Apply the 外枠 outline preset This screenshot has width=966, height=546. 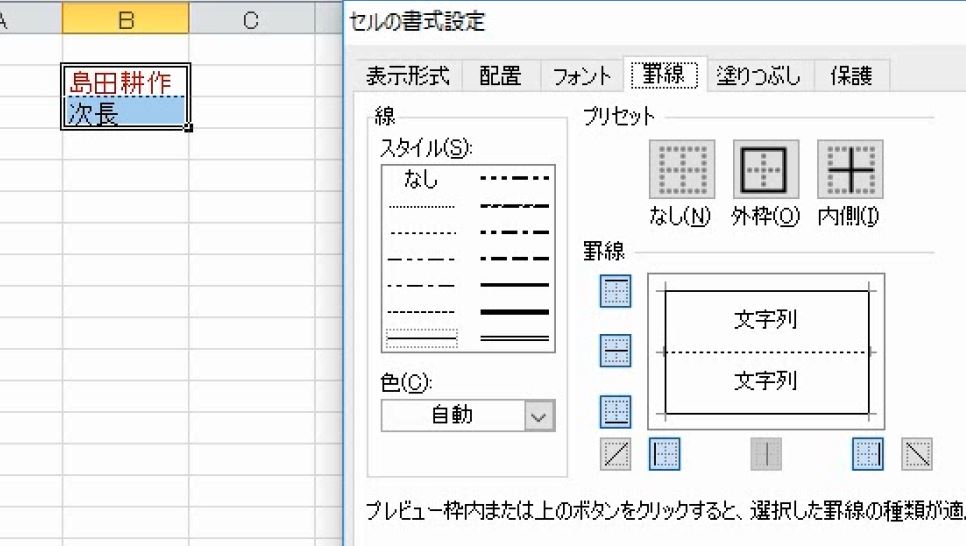(766, 169)
